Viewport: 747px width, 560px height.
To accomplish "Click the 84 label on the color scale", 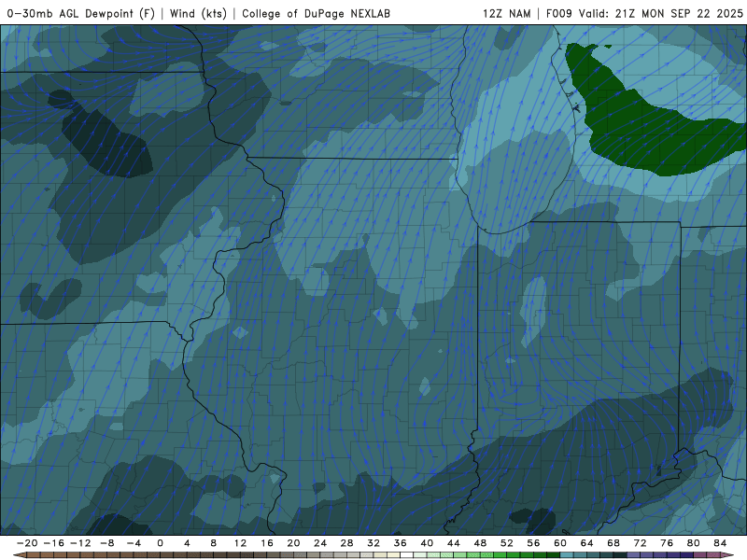I will pos(720,543).
